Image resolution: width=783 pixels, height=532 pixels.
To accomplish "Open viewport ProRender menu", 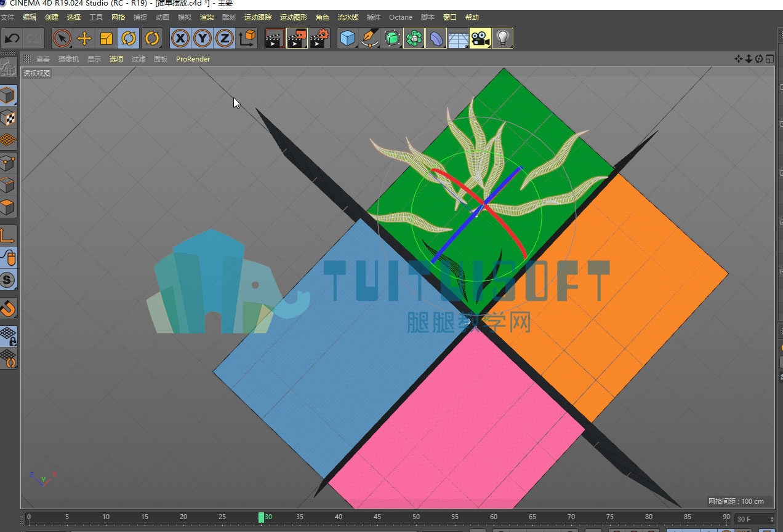I will (193, 59).
